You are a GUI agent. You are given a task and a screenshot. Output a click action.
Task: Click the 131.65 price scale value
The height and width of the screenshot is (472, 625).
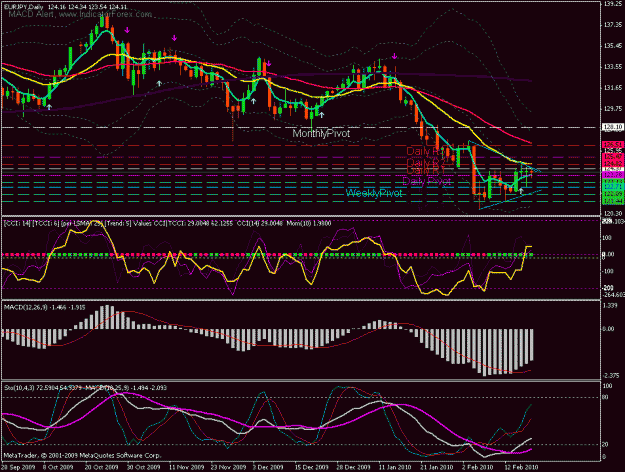pyautogui.click(x=613, y=88)
